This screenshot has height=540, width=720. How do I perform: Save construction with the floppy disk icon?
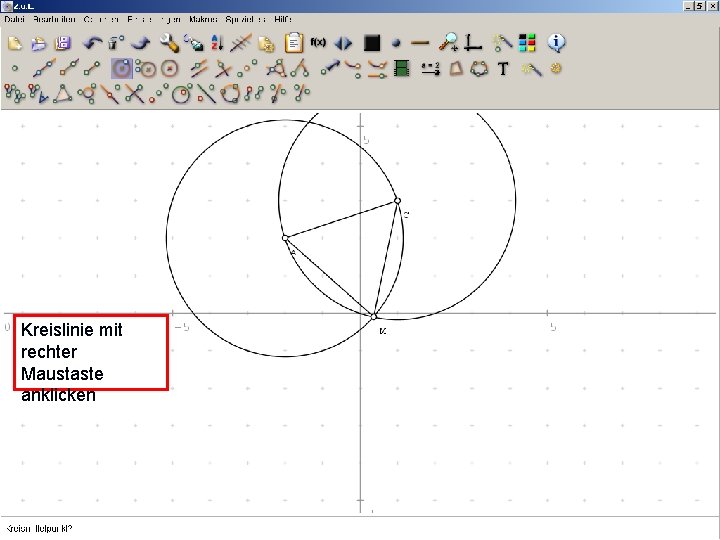tap(63, 43)
